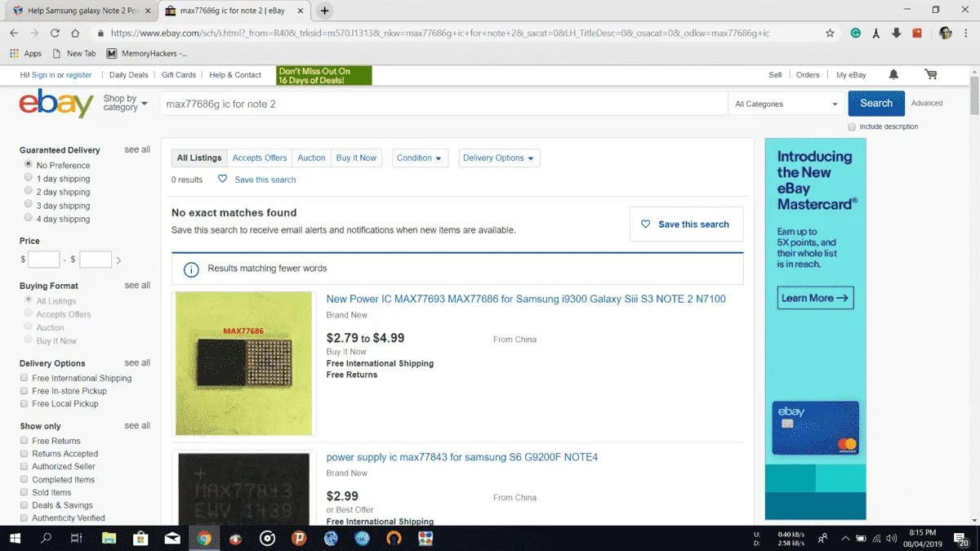Select the All Listings tab

199,158
